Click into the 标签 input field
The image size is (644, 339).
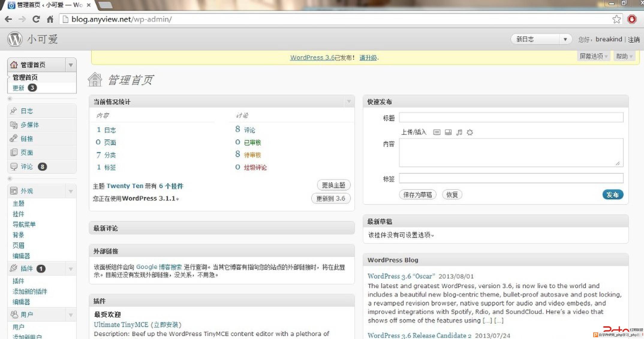[511, 178]
